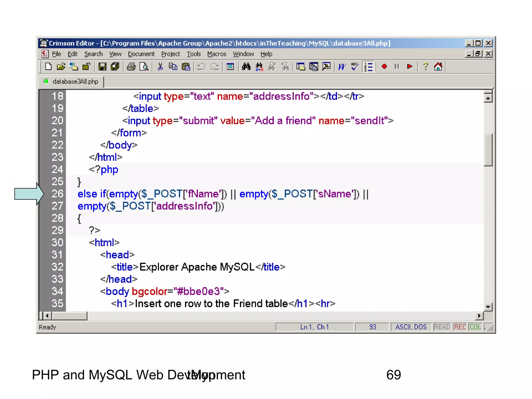Click the REC indicator in the status bar
This screenshot has width=532, height=399.
click(460, 327)
